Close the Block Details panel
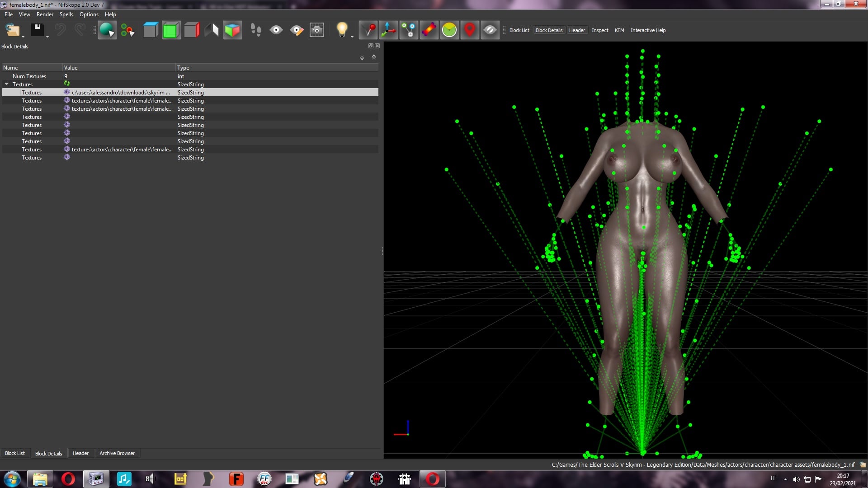The width and height of the screenshot is (868, 488). [377, 46]
